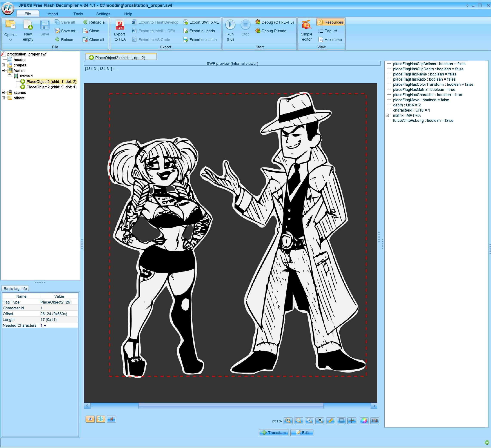This screenshot has width=491, height=448.
Task: Switch to the Import ribbon tab
Action: (53, 14)
